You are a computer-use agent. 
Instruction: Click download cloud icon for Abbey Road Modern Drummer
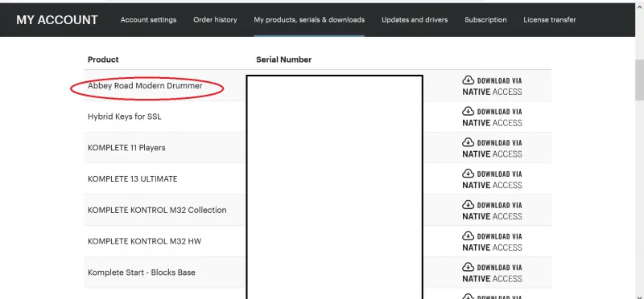click(469, 80)
